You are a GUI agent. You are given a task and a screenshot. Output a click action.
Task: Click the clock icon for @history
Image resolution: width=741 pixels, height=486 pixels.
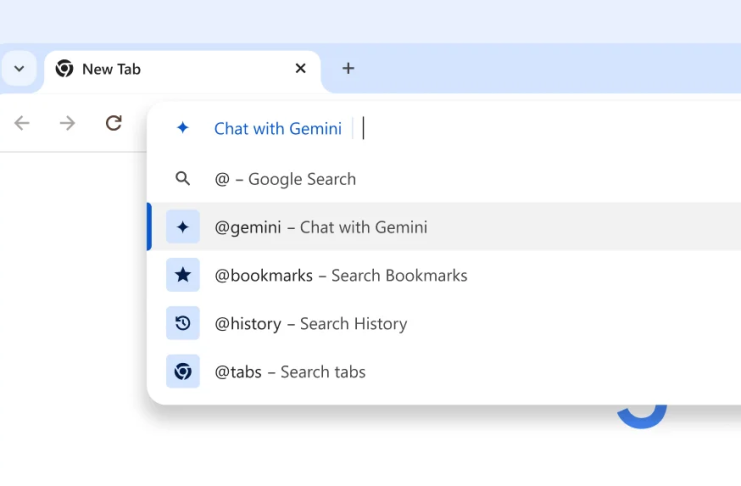click(x=182, y=323)
